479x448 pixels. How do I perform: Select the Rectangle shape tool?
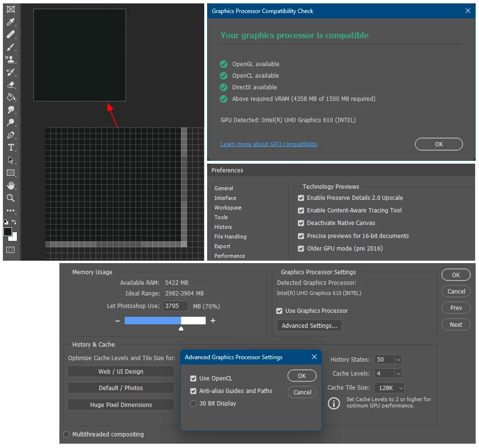pos(11,173)
